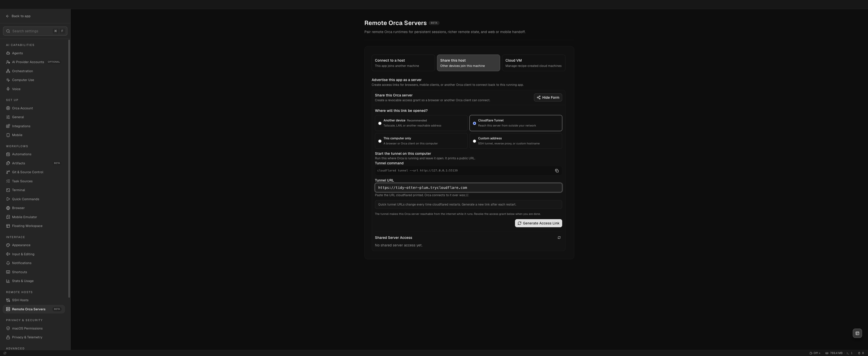Refresh Shared Server Access list
This screenshot has width=868, height=356.
click(x=559, y=238)
